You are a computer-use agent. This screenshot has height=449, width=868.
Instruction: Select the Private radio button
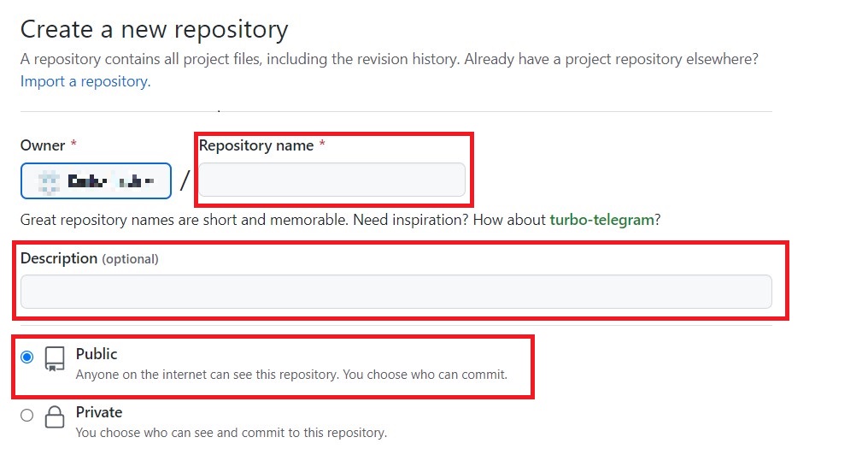point(27,415)
